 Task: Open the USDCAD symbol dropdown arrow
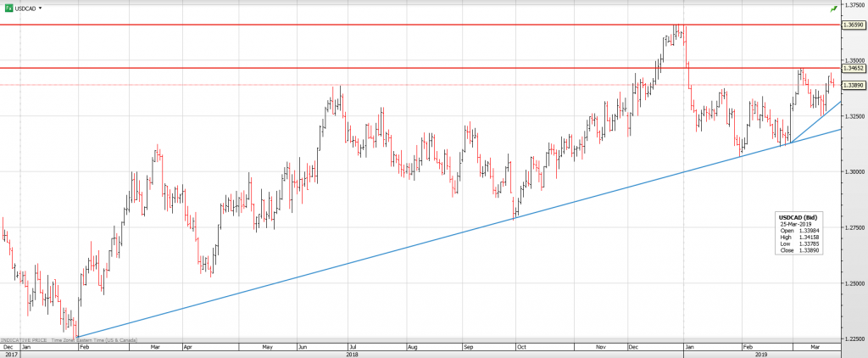pos(41,8)
